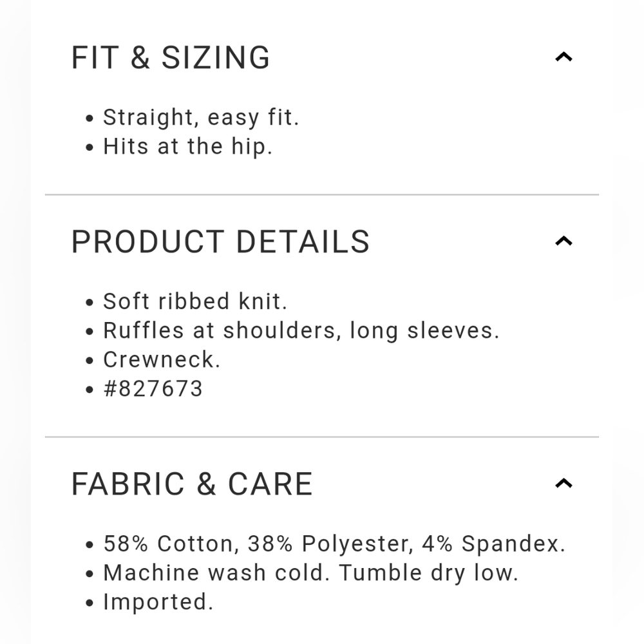Click the 'long sleeves.' text

click(x=424, y=330)
